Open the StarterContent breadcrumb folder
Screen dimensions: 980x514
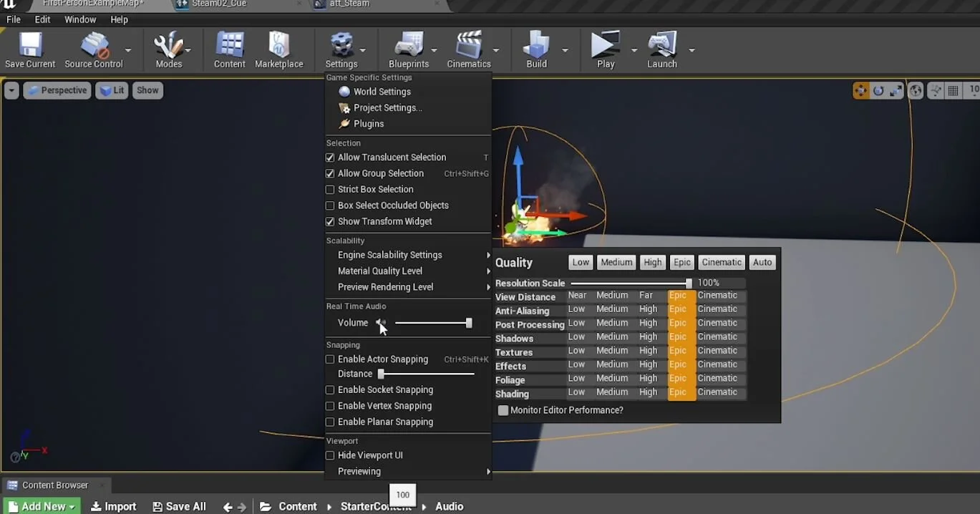coord(376,505)
